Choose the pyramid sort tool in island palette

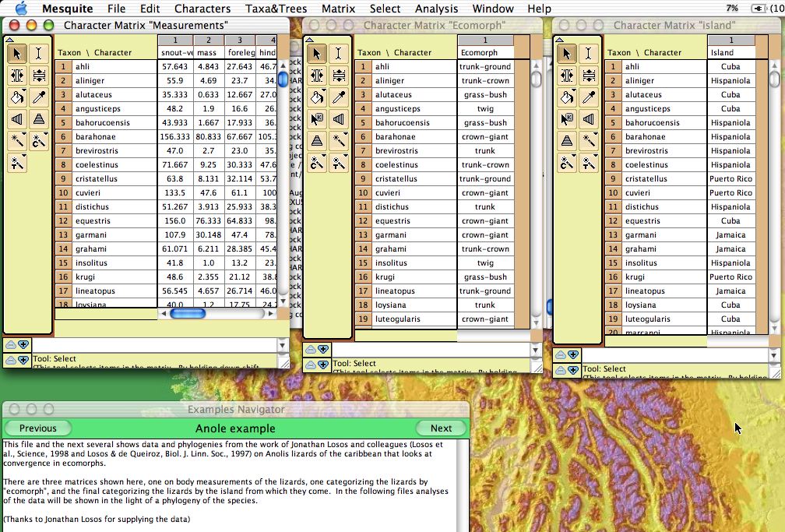pos(566,141)
